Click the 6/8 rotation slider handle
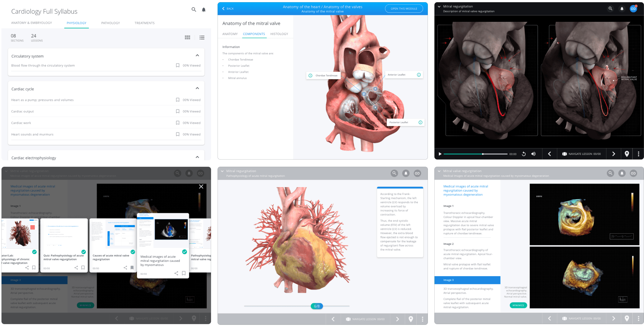This screenshot has height=327, width=644. coord(317,306)
